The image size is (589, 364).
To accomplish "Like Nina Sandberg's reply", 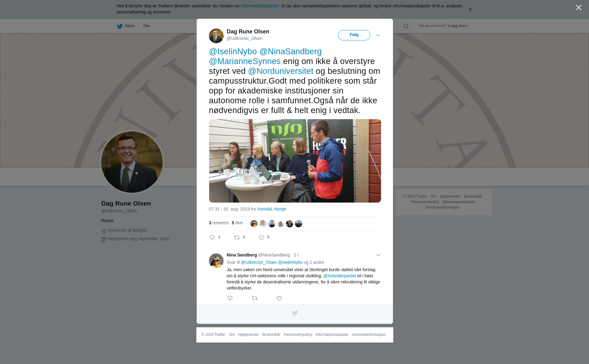I will click(x=279, y=298).
